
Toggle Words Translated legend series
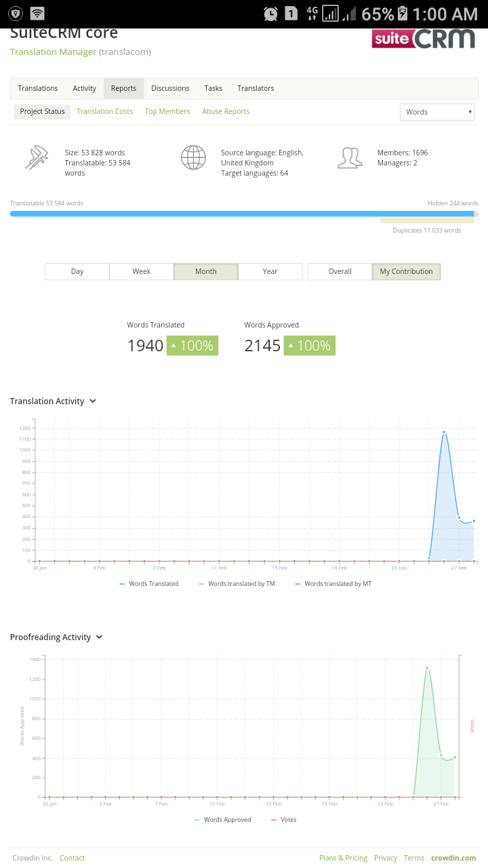tap(149, 583)
